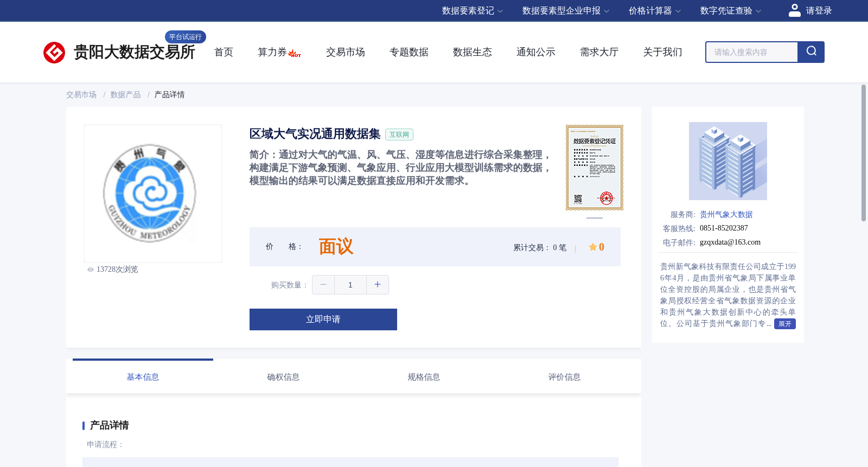Open the 数据要素登记凭证 certificate thumbnail
The width and height of the screenshot is (868, 467).
tap(595, 168)
